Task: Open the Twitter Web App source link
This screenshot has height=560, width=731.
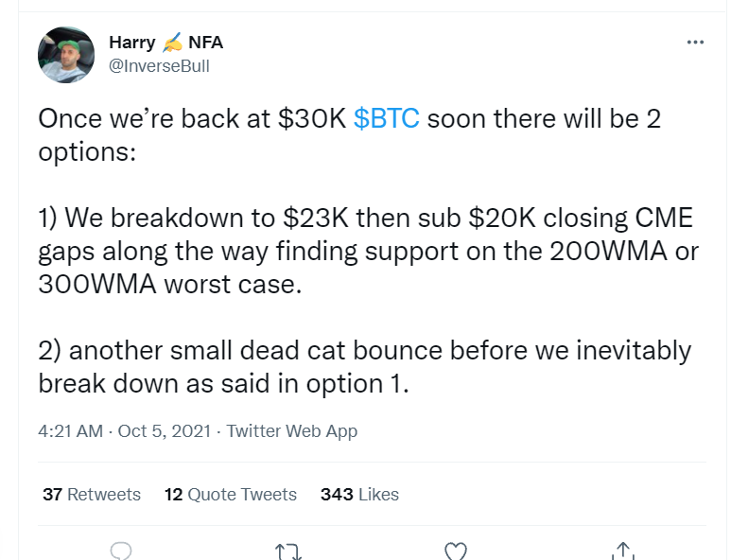Action: pyautogui.click(x=292, y=431)
